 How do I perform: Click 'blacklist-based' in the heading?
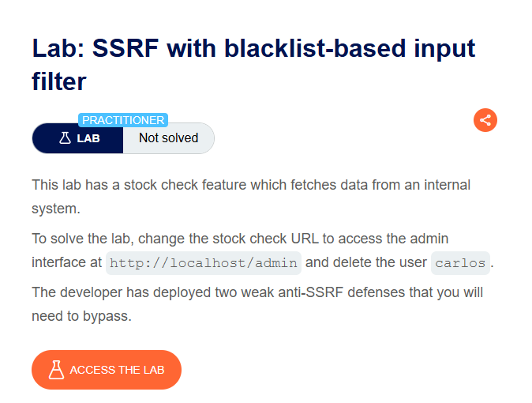(x=315, y=48)
